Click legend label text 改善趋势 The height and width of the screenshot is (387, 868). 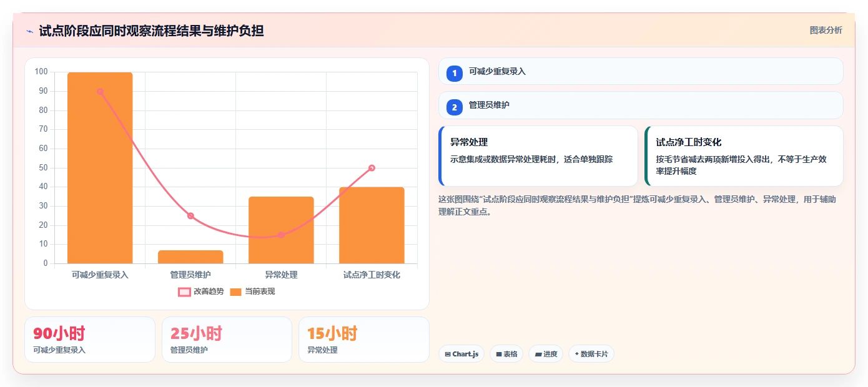point(209,291)
